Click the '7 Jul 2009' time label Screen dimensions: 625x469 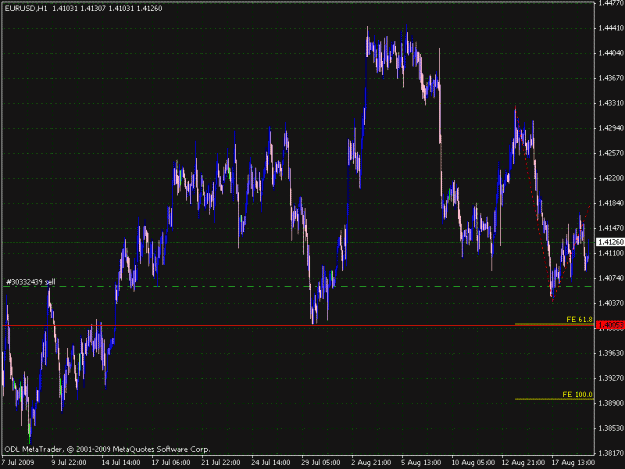coord(18,463)
